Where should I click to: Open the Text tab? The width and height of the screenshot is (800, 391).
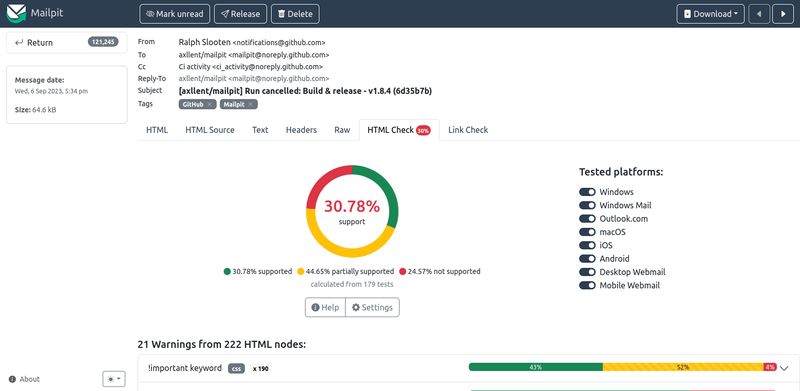(260, 130)
